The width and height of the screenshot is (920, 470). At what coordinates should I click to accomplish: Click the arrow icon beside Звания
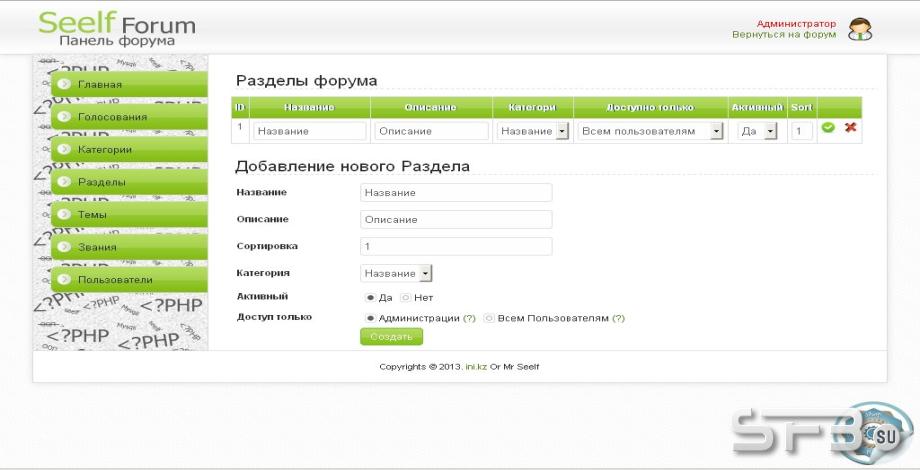pos(64,247)
